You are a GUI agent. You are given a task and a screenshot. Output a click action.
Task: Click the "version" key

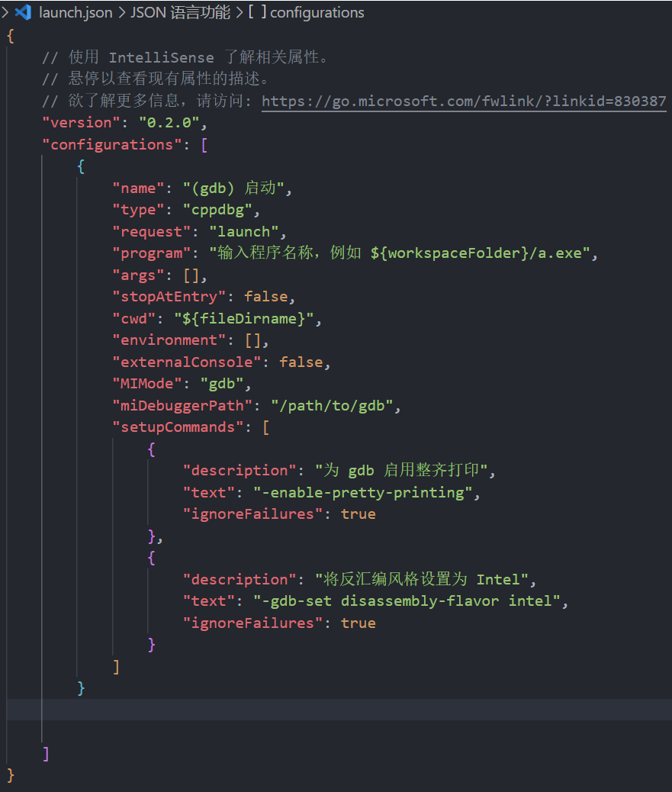[82, 123]
